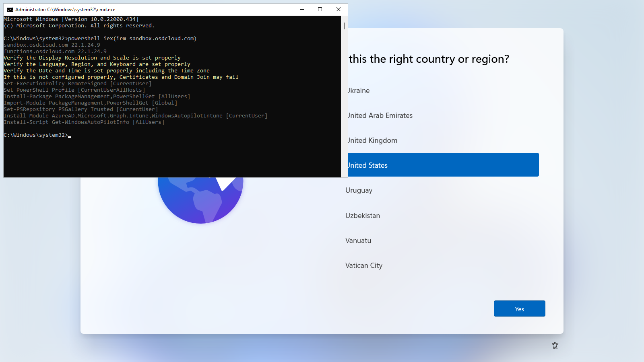Screen dimensions: 644x362
Task: Select Ukraine in the country list
Action: point(443,90)
